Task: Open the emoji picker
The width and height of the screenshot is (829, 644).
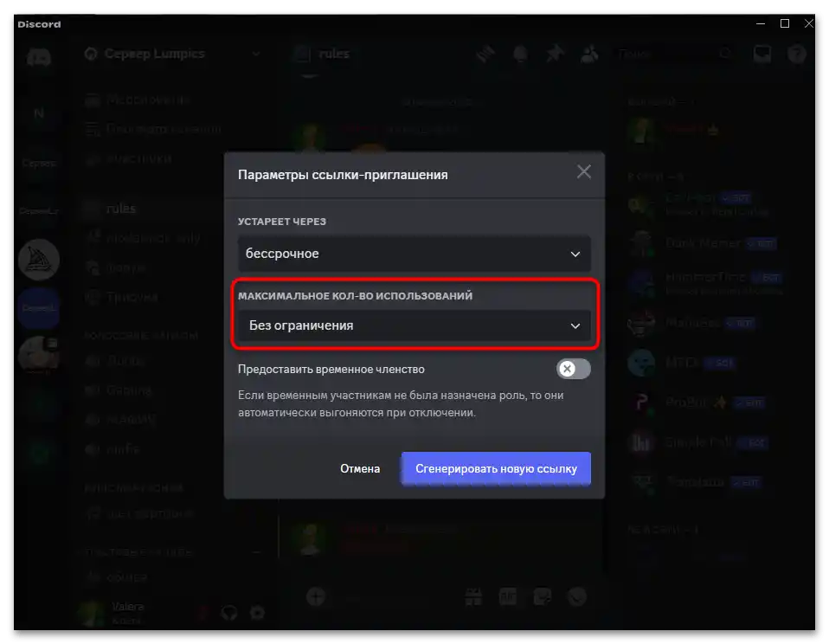Action: pyautogui.click(x=577, y=596)
